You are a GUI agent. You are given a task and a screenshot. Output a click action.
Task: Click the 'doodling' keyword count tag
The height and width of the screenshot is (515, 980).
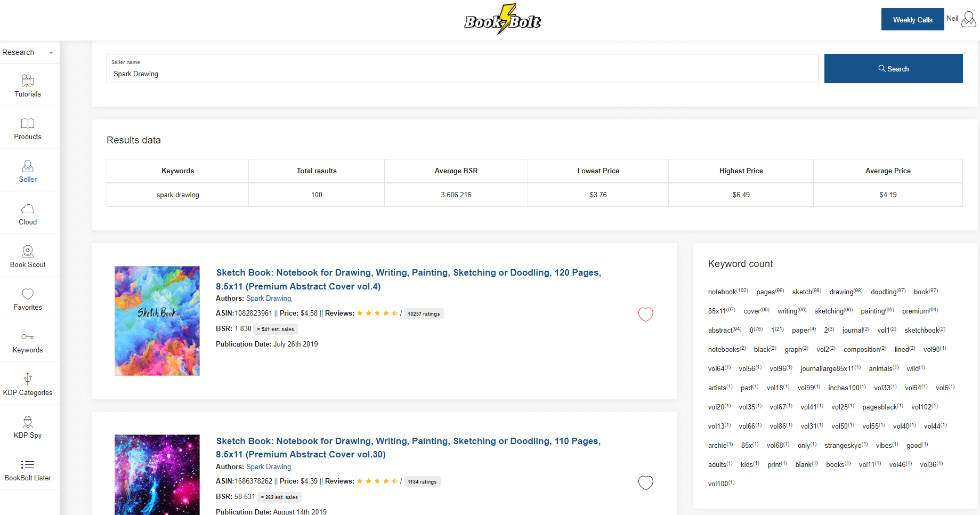pyautogui.click(x=888, y=292)
